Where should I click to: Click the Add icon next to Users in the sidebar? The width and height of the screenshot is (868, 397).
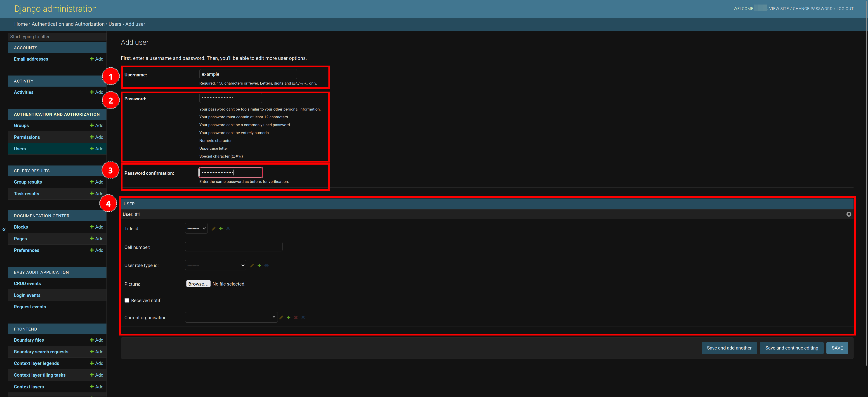(x=97, y=149)
